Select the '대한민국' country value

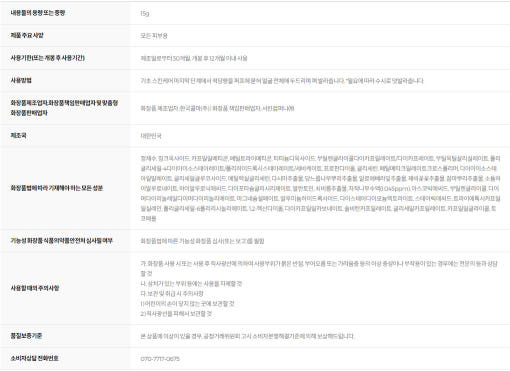[151, 136]
